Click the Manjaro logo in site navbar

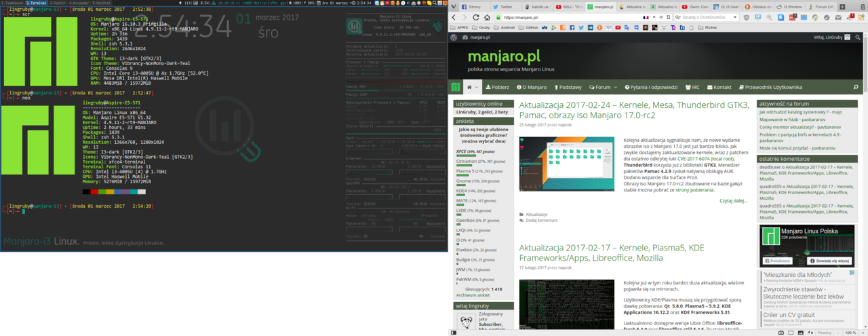coord(456,88)
